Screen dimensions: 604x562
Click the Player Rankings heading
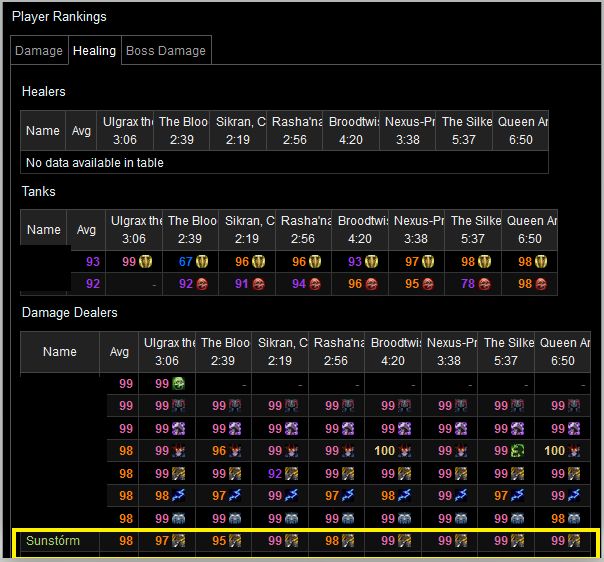59,17
